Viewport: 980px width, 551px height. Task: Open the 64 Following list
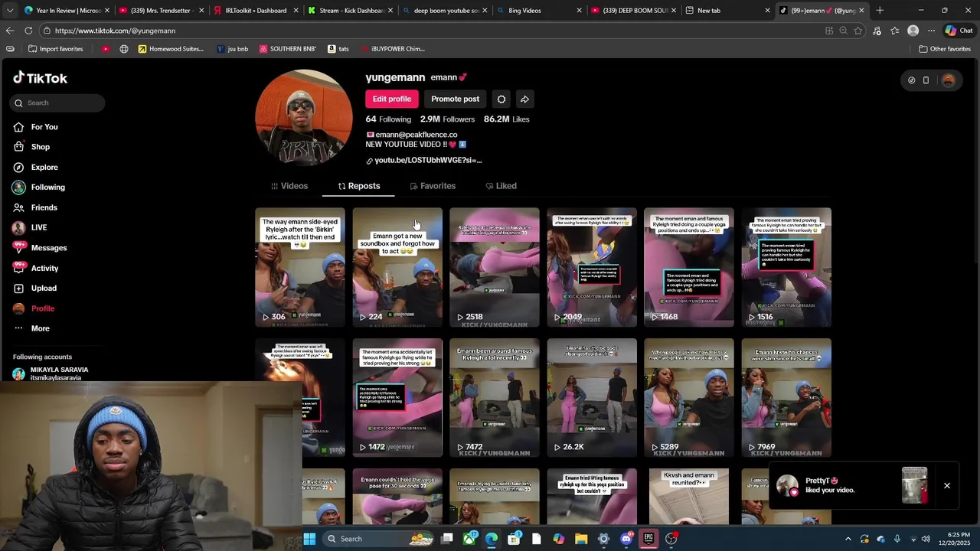pyautogui.click(x=388, y=119)
